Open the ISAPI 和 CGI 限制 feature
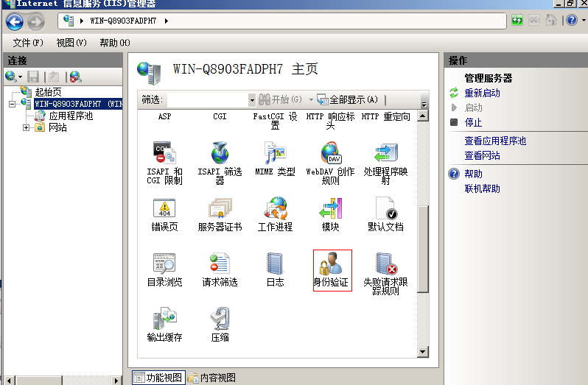 pyautogui.click(x=164, y=163)
